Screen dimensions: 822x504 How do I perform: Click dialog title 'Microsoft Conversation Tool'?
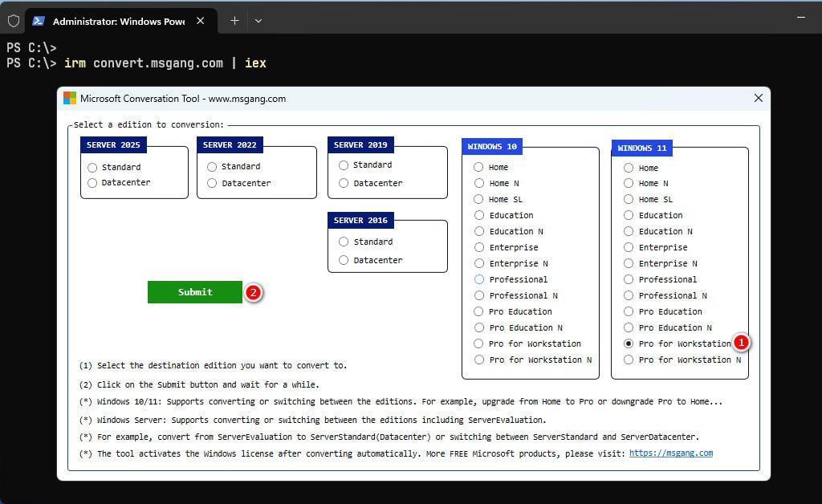tap(183, 99)
